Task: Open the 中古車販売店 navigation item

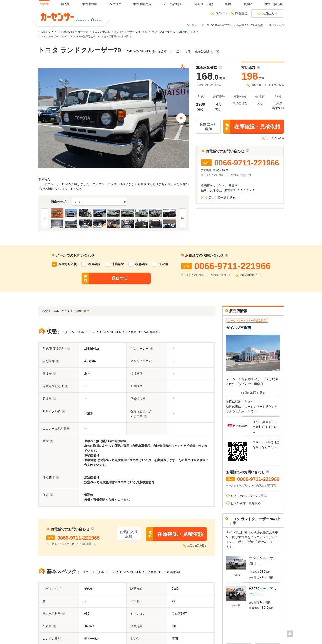Action: click(142, 4)
